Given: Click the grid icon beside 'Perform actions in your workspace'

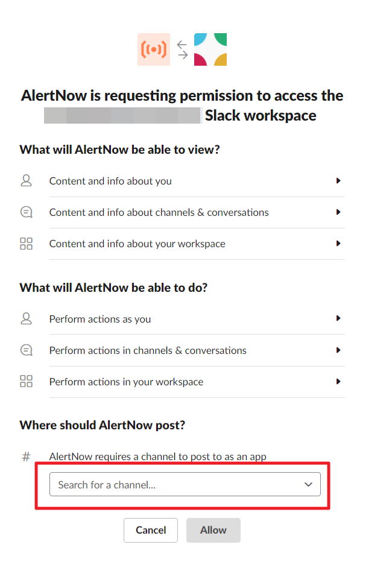Looking at the screenshot, I should [26, 382].
